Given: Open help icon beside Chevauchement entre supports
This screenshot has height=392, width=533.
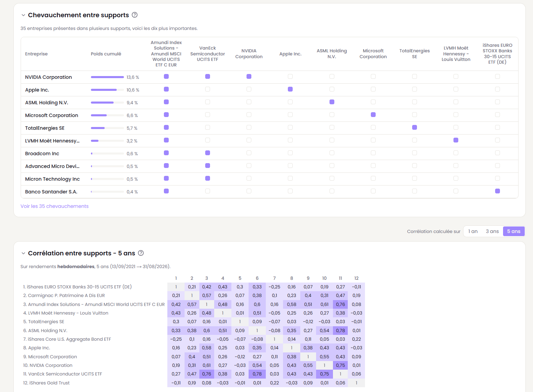Looking at the screenshot, I should (135, 15).
